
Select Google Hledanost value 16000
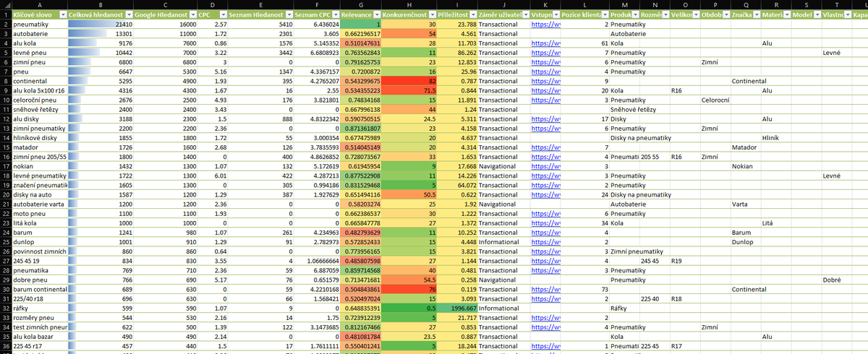coord(165,25)
